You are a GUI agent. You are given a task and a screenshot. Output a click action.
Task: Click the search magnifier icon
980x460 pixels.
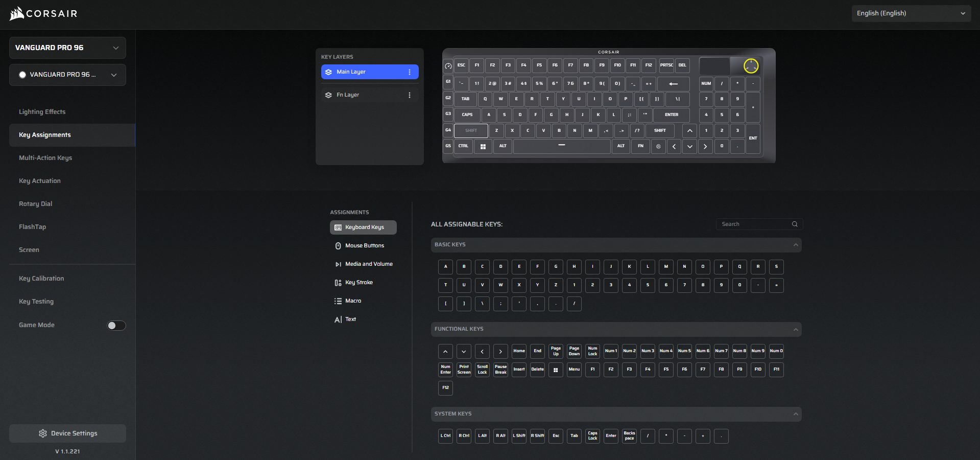[795, 224]
